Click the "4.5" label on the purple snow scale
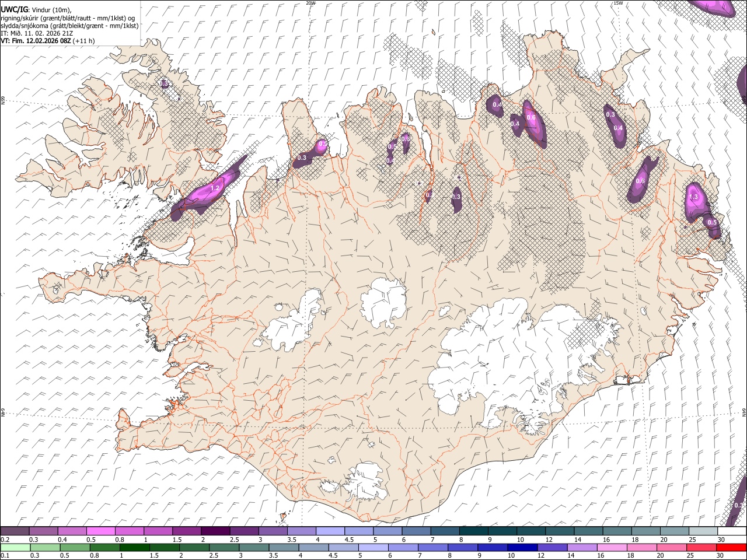 coord(349,540)
